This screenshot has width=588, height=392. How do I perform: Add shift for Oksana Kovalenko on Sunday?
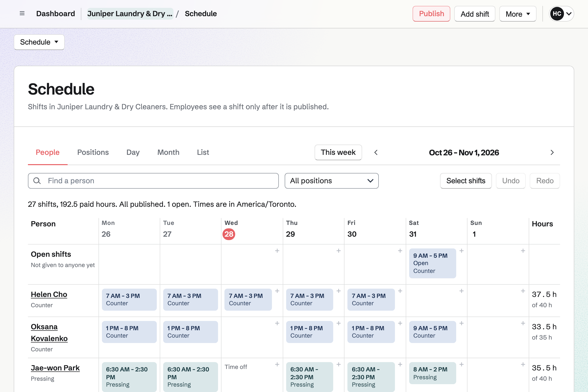pyautogui.click(x=523, y=323)
